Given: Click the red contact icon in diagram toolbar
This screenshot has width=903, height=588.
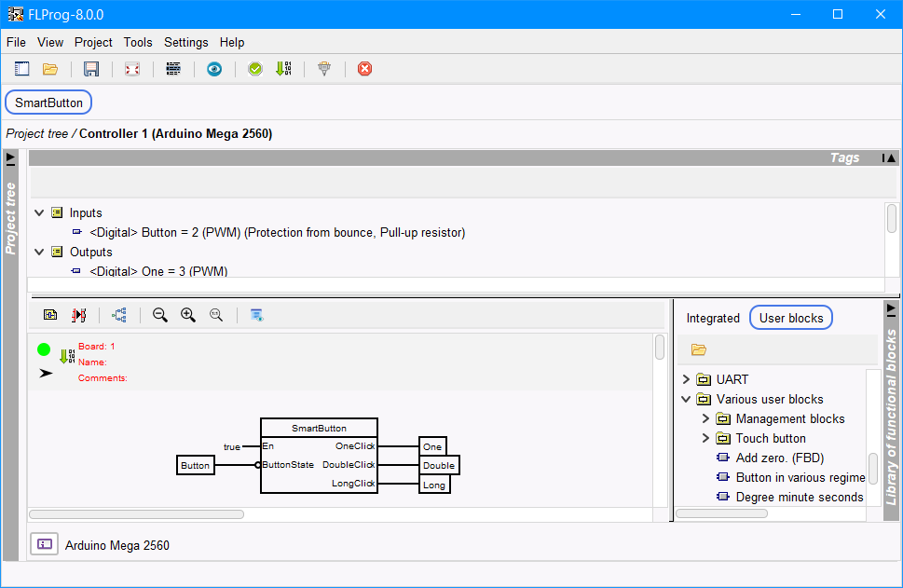Looking at the screenshot, I should click(79, 315).
